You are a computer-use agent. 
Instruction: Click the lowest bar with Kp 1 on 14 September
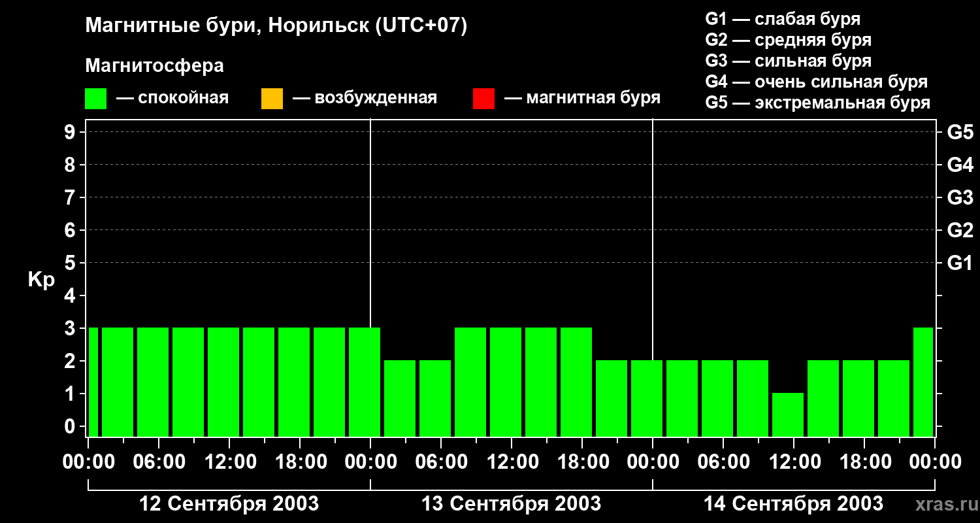(x=788, y=414)
